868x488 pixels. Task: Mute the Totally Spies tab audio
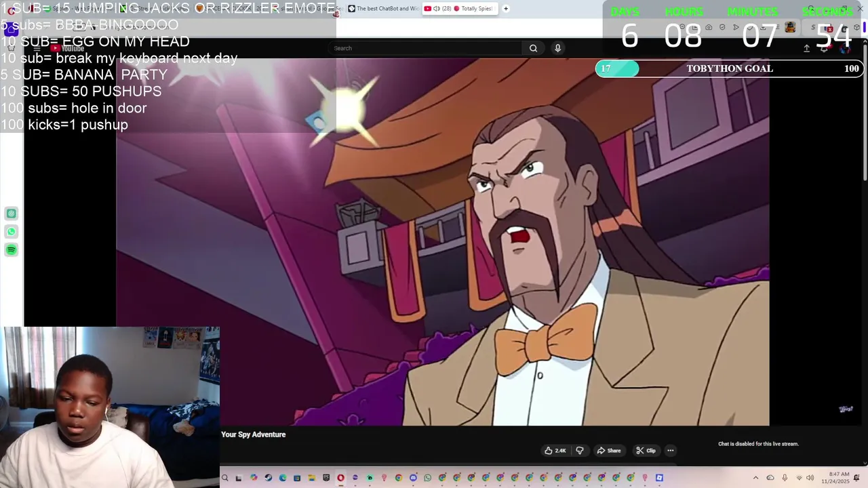point(437,9)
